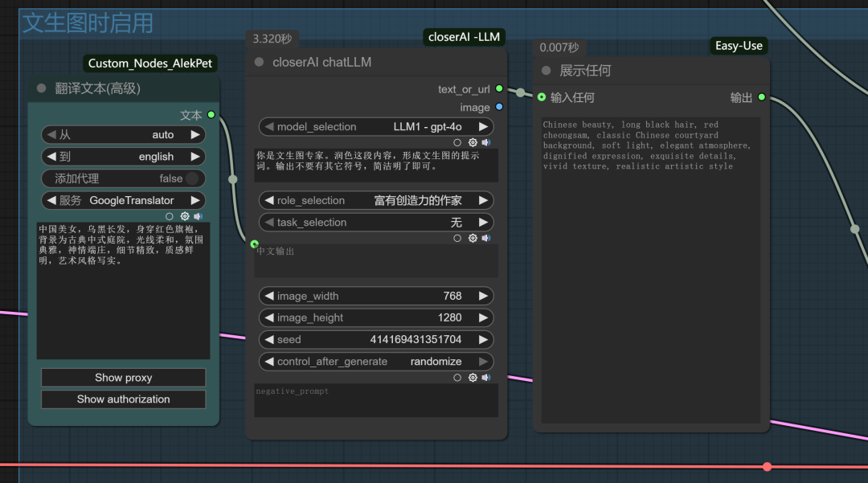Click the system prompt box starting 你是文生图专家
Viewport: 868px width, 483px height.
[x=376, y=165]
